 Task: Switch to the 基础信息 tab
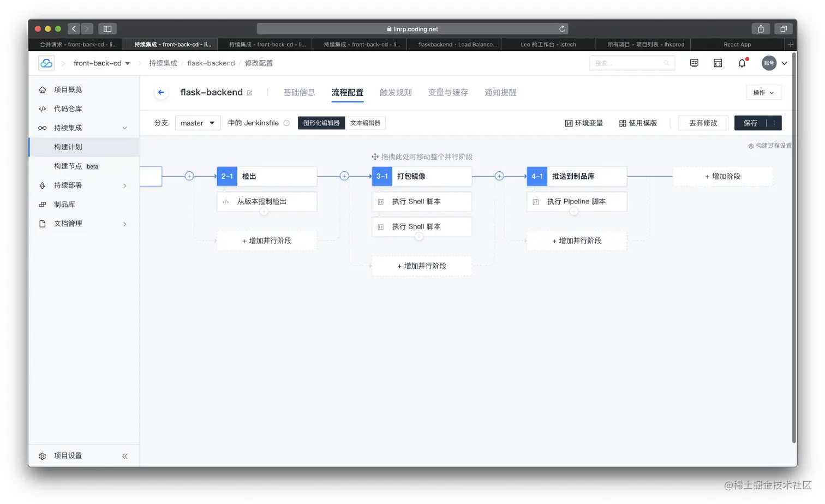pyautogui.click(x=299, y=93)
